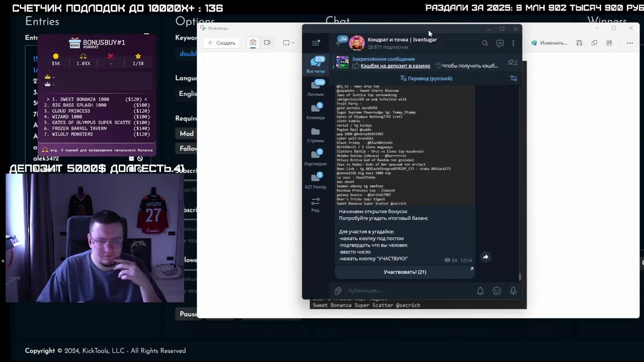This screenshot has width=644, height=362.
Task: Open emoji picker in Telegram
Action: 497,291
